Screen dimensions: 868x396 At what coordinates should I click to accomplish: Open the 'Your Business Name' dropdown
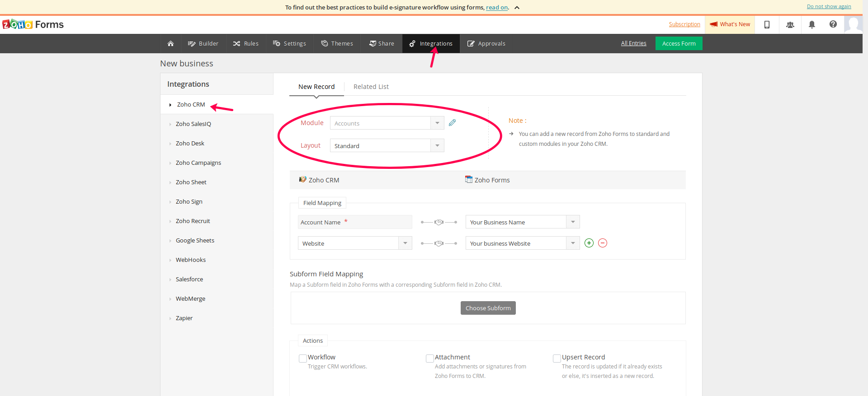pyautogui.click(x=523, y=222)
